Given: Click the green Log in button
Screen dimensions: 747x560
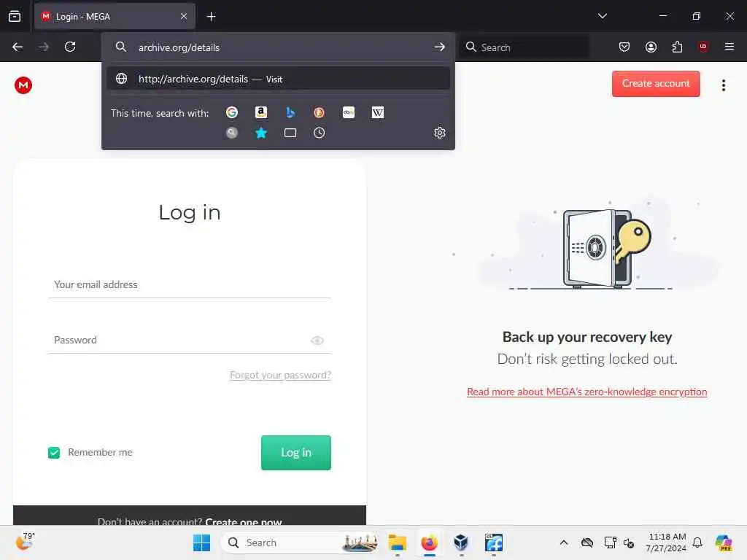Looking at the screenshot, I should click(x=296, y=452).
